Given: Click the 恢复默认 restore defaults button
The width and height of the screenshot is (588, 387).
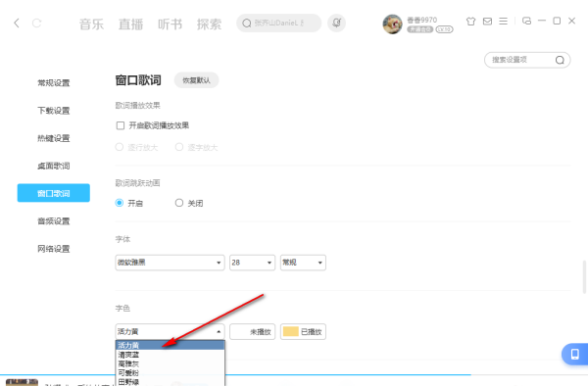Looking at the screenshot, I should coord(196,80).
